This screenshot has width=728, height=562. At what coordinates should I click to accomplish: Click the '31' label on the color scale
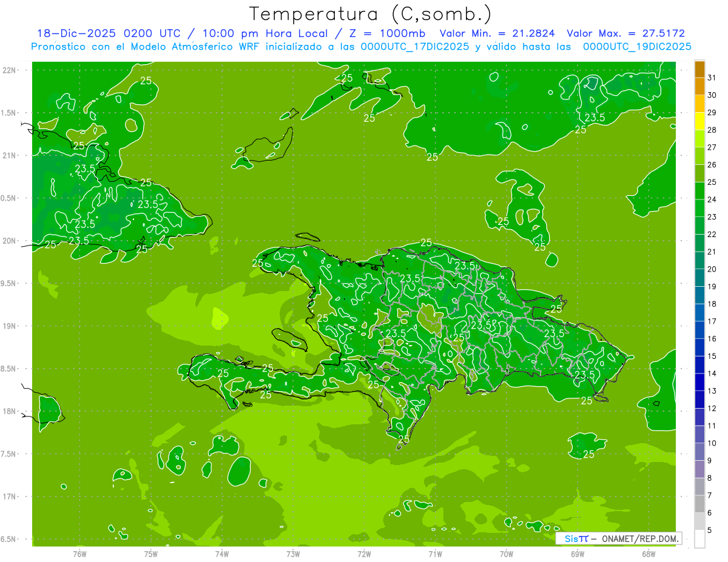click(x=712, y=78)
